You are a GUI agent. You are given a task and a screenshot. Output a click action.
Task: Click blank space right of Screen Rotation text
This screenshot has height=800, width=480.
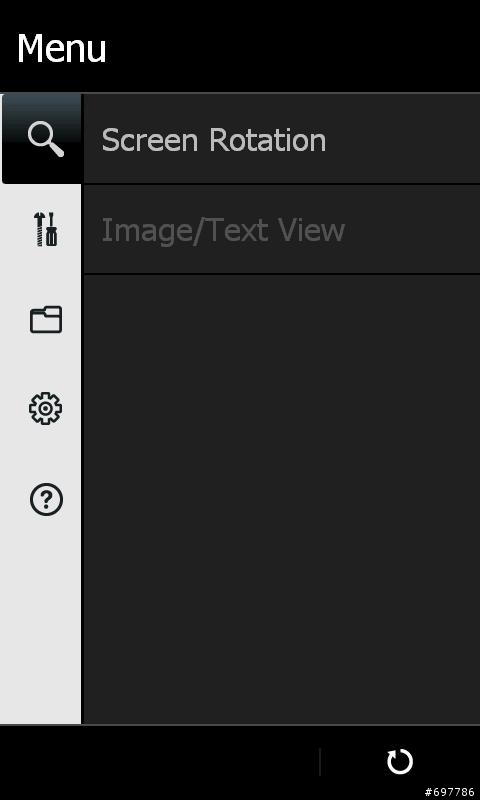403,139
